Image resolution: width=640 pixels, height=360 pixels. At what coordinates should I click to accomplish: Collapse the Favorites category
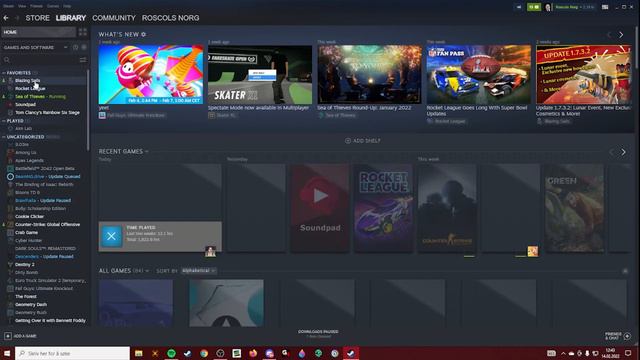click(x=4, y=73)
